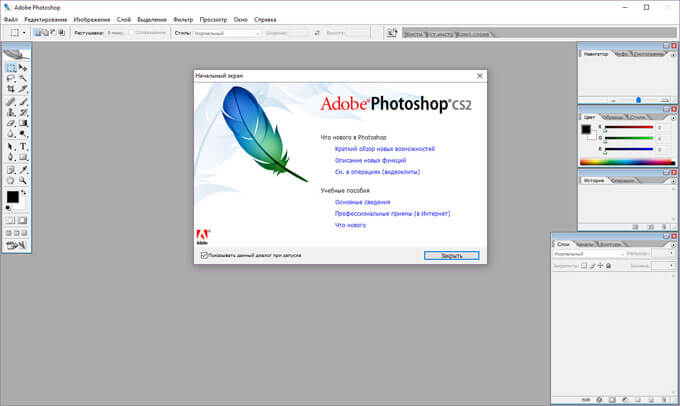The height and width of the screenshot is (406, 680).
Task: Choose Add to selection mode
Action: coord(46,33)
